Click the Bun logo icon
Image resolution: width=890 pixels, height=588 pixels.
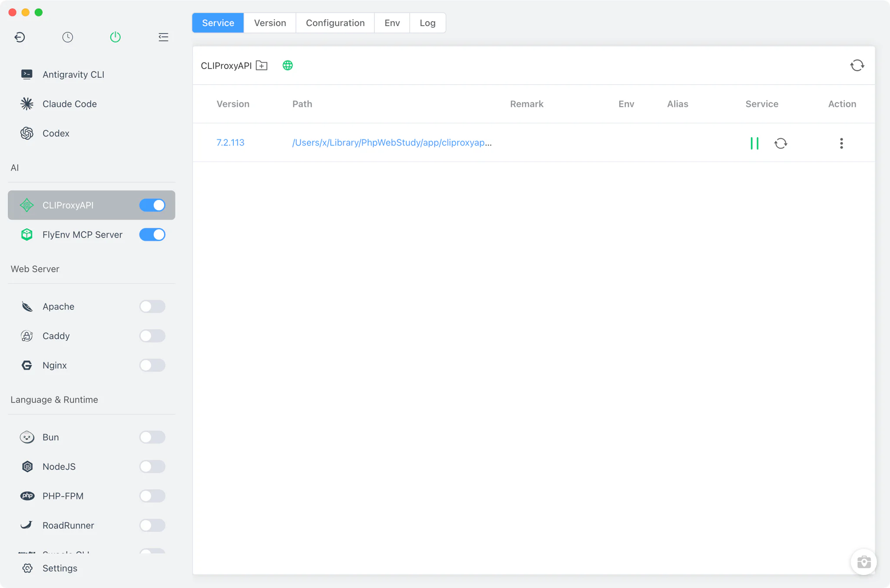(27, 437)
